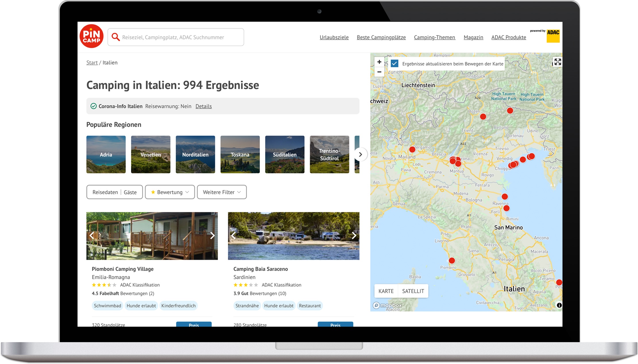Viewport: 638px width, 364px height.
Task: Uncheck update results when moving map
Action: 395,63
